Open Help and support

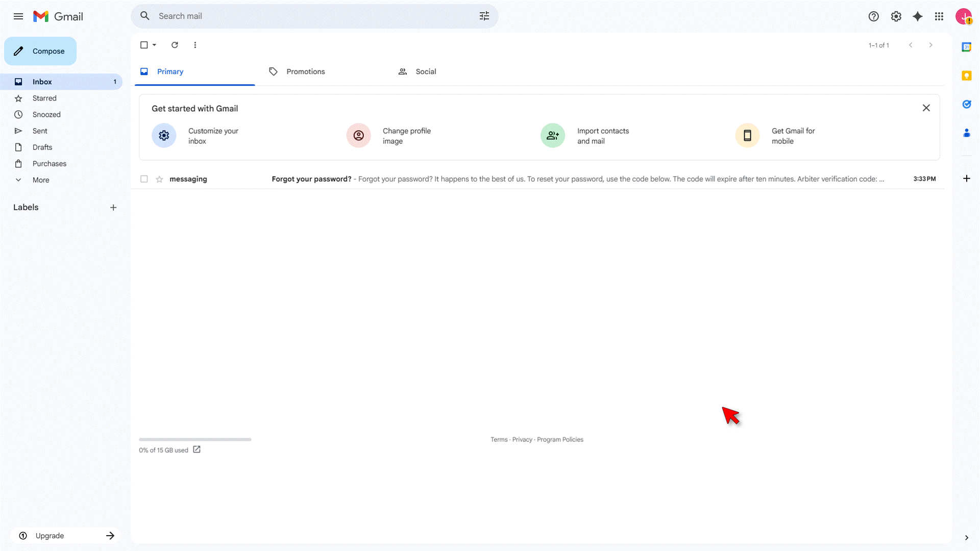[x=873, y=16]
